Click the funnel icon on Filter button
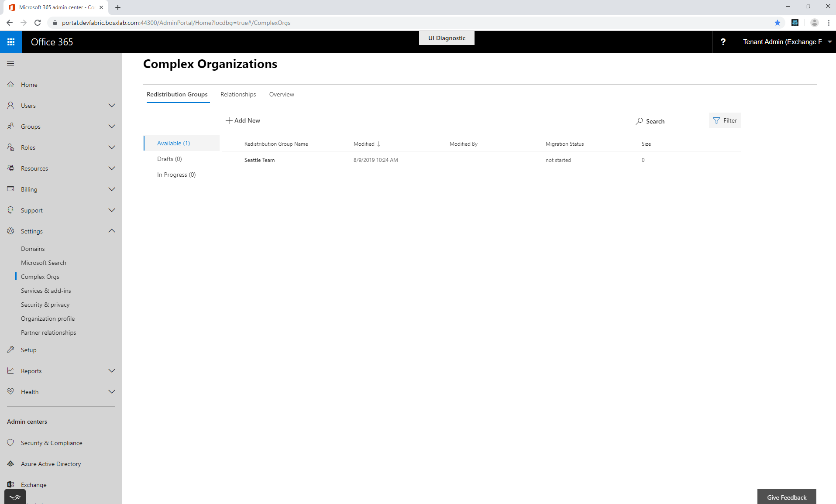The height and width of the screenshot is (504, 836). point(716,120)
